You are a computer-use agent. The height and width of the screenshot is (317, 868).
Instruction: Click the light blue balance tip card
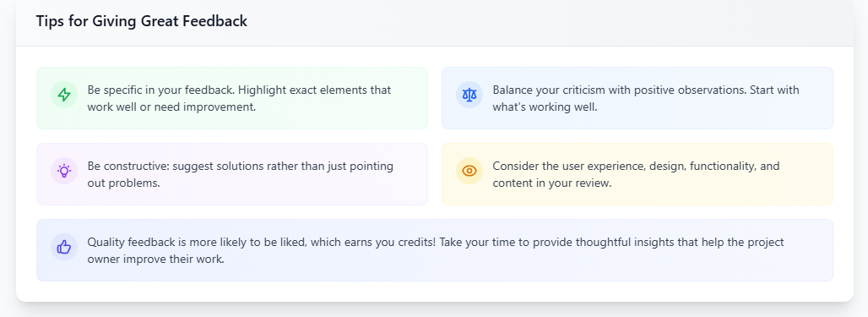(637, 98)
